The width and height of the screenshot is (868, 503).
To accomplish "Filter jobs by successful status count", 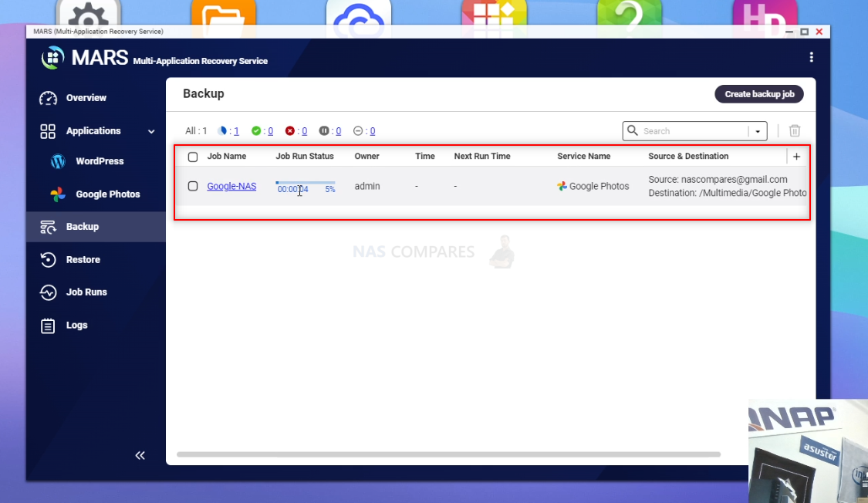I will click(270, 131).
